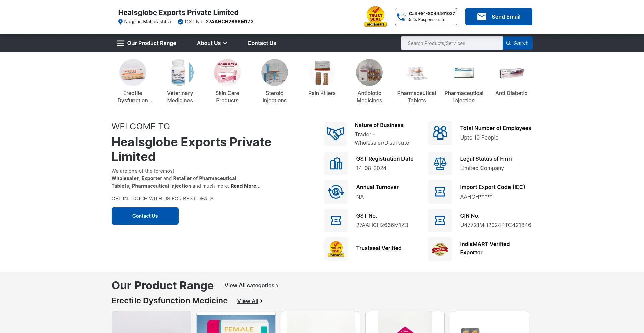Image resolution: width=644 pixels, height=333 pixels.
Task: Click the Trustseal Verified text
Action: coord(379,248)
